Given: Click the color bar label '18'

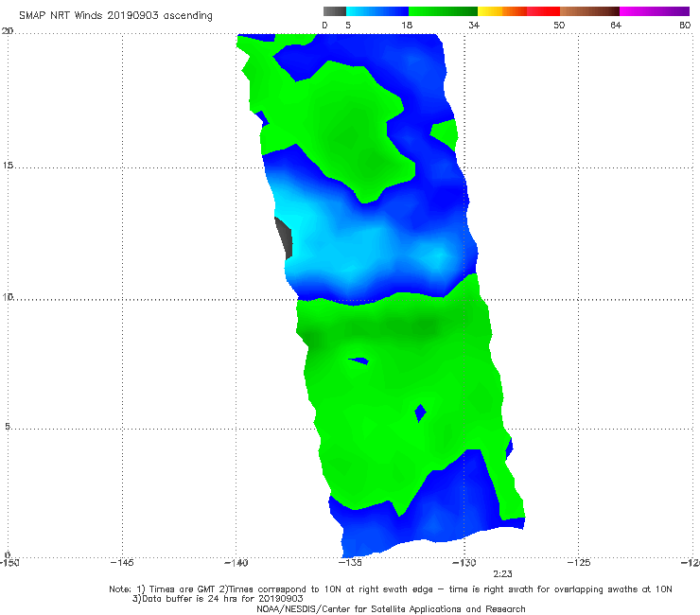Looking at the screenshot, I should pyautogui.click(x=407, y=25).
